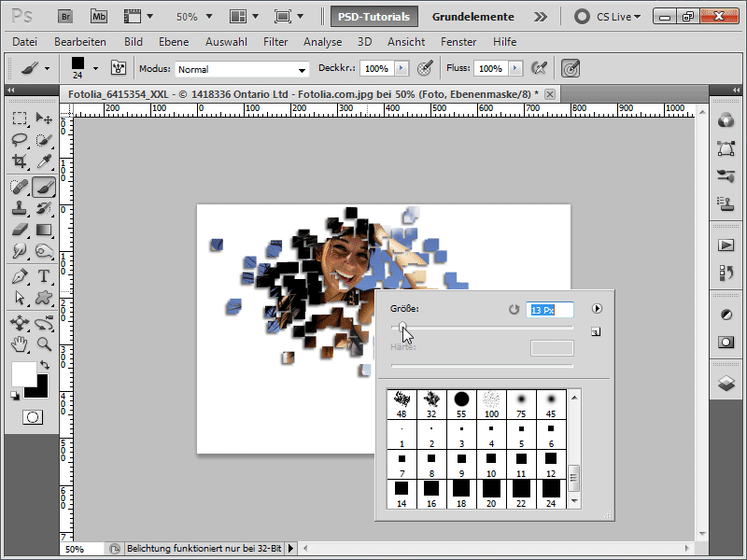
Task: Launch Adobe Bridge from the top bar
Action: pos(65,17)
